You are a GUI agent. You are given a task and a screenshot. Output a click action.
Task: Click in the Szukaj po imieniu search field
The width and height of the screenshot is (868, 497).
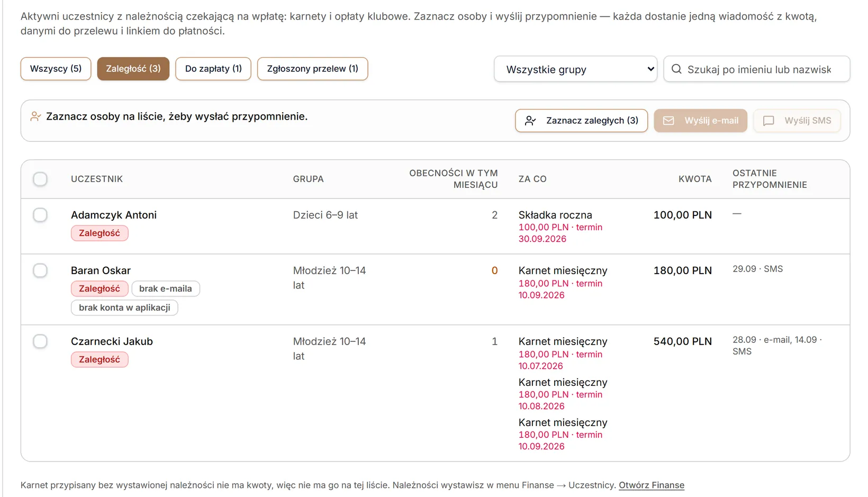click(757, 69)
